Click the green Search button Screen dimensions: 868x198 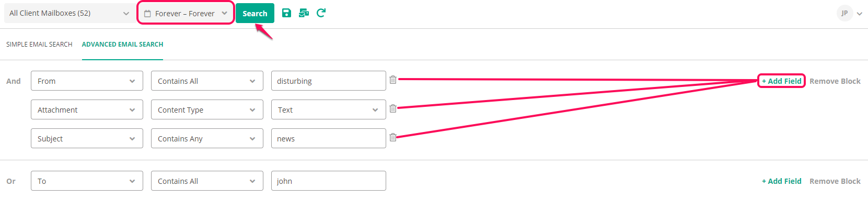click(255, 14)
